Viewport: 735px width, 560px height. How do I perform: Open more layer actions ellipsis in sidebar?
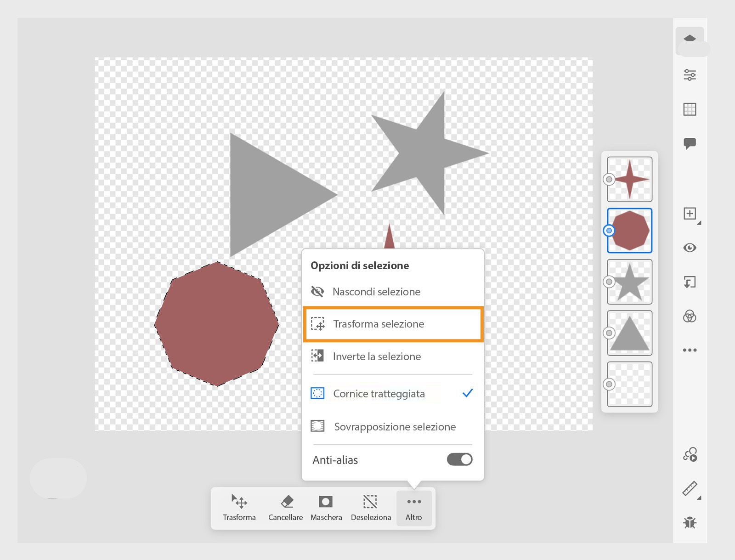(690, 350)
